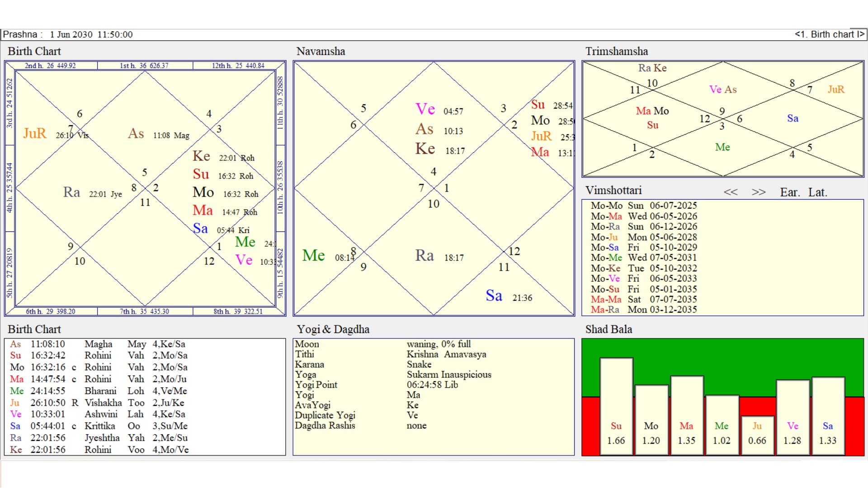Click the Mo 1.20 Shad Bala bar
The height and width of the screenshot is (488, 868).
651,419
